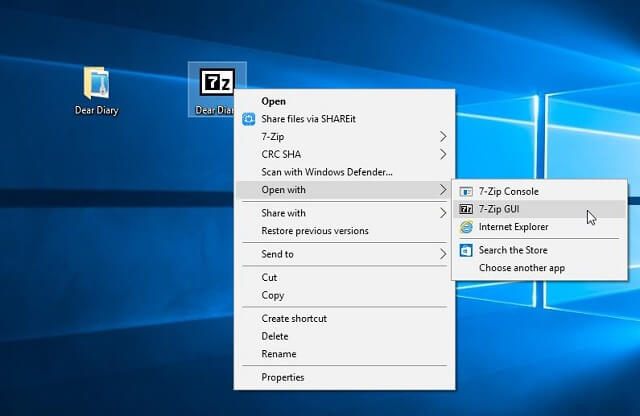Click the SHAREit icon in context menu
Screen dimensions: 640x416
[x=249, y=119]
